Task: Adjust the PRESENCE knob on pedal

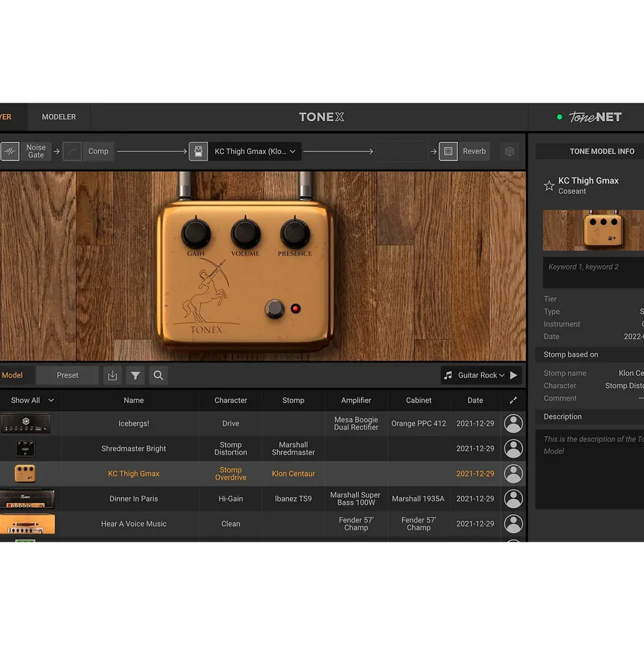Action: point(295,233)
